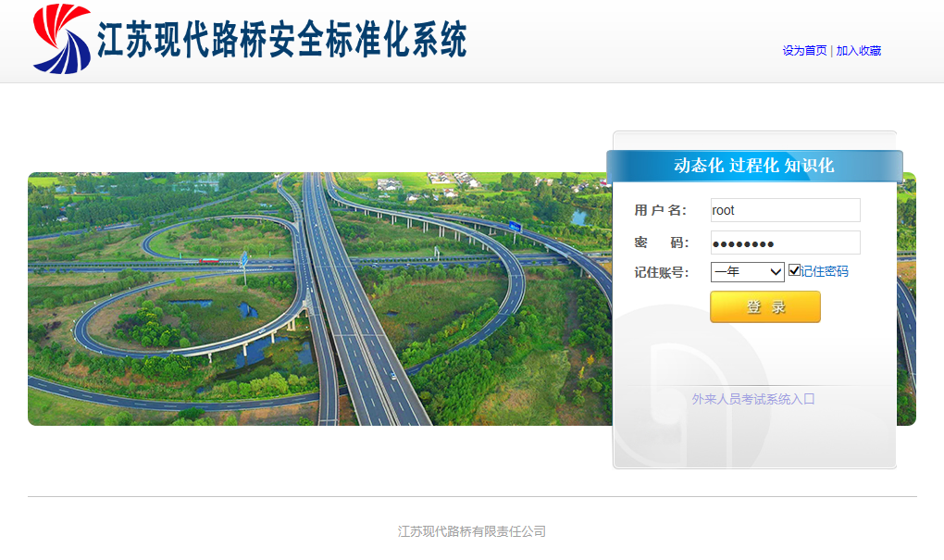Click the 江苏现代路桥有限责任公司 footer text
The height and width of the screenshot is (560, 944).
pos(472,531)
